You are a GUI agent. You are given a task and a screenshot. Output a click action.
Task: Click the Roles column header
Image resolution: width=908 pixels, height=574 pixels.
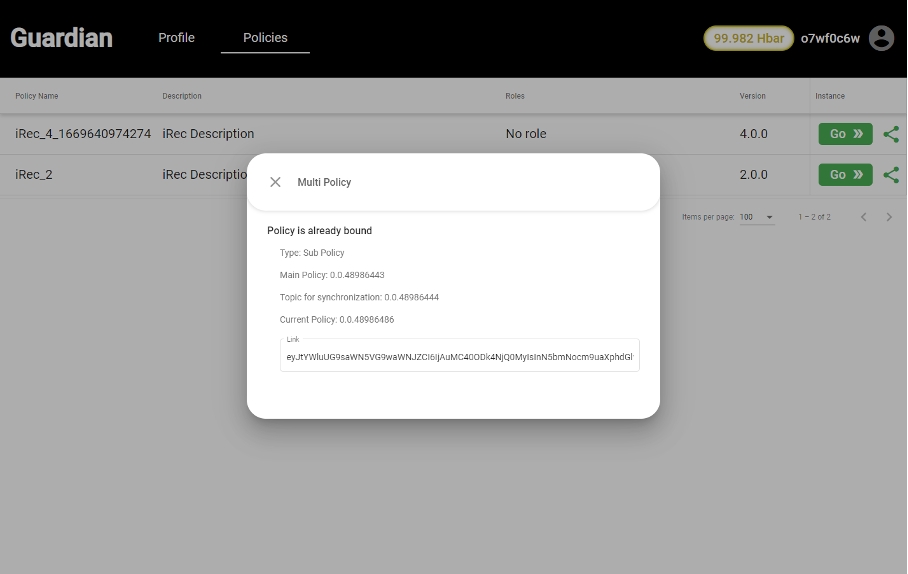(x=515, y=96)
